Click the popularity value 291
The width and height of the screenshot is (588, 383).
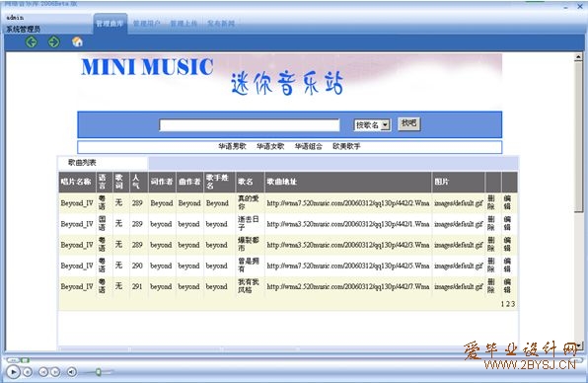pyautogui.click(x=137, y=286)
